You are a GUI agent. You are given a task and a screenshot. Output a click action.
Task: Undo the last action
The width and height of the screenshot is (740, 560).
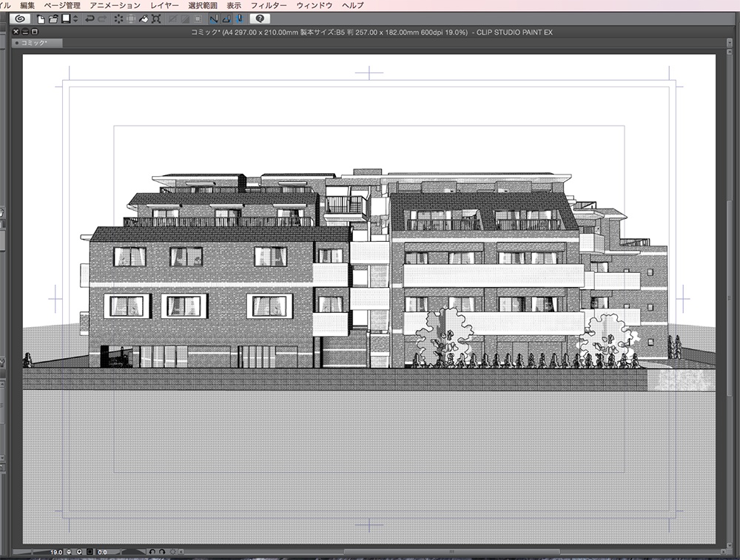pos(89,20)
